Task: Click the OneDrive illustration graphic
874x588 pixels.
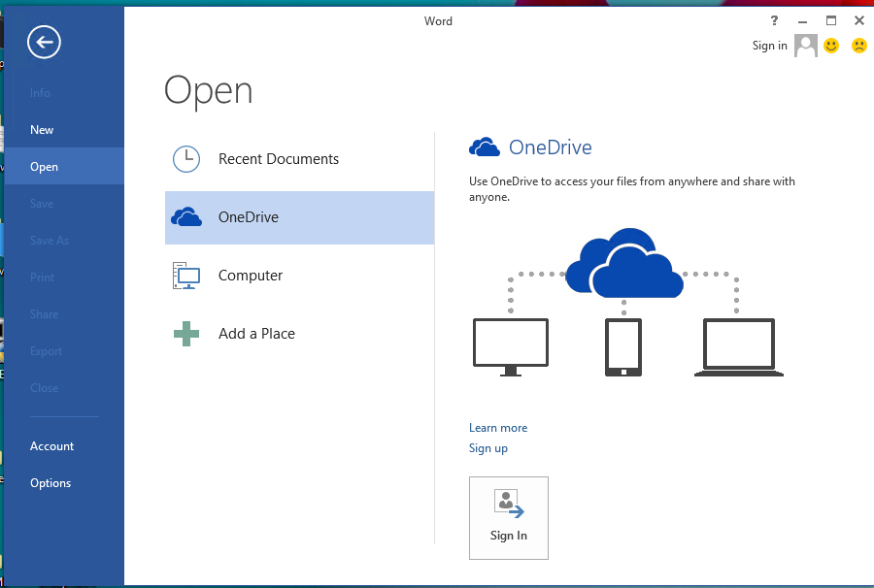Action: [626, 301]
